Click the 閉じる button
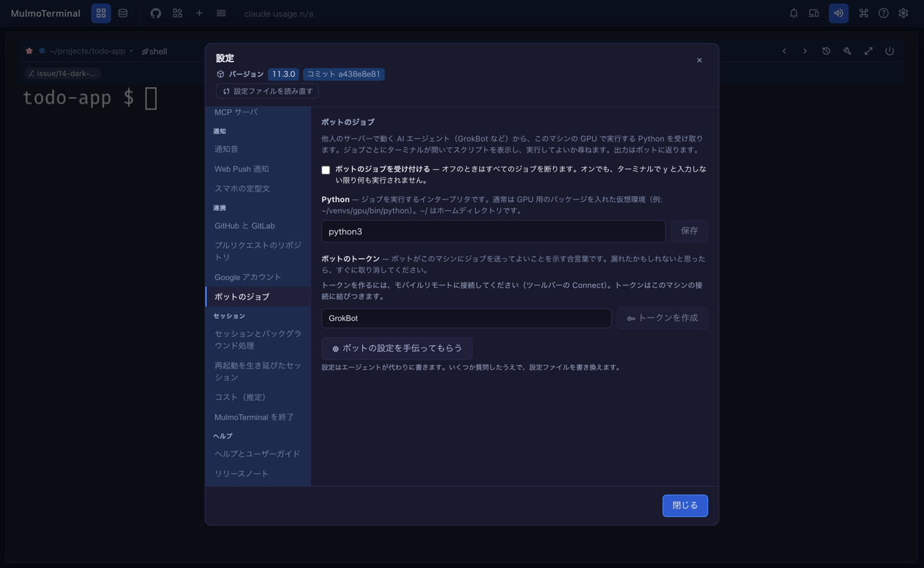Screen dimensions: 924x568 point(685,506)
